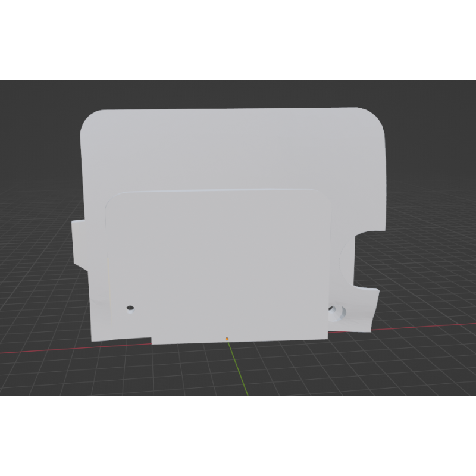The width and height of the screenshot is (476, 476).
Task: Click the dark viewport background above the model
Action: [238, 92]
